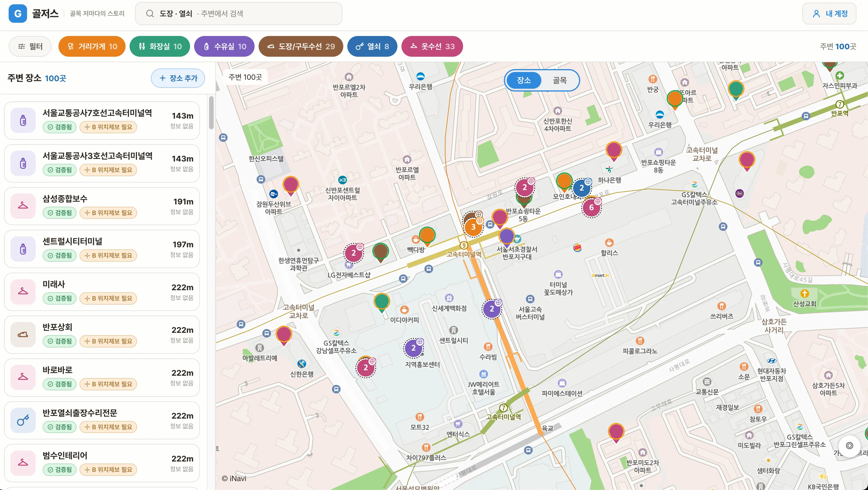Screen dimensions: 868x490
Task: Toggle the 도장/구두수선 29 category chip
Action: pos(301,46)
